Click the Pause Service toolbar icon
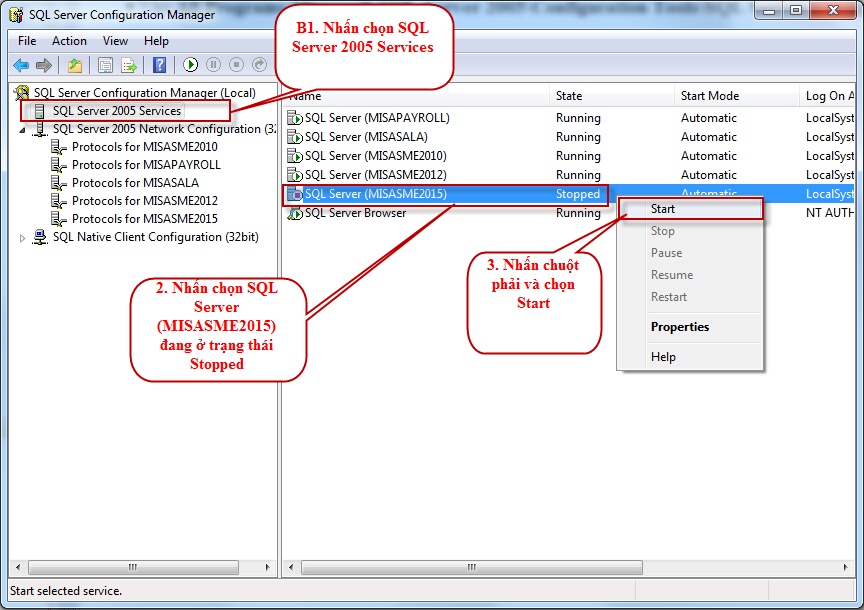 [213, 65]
